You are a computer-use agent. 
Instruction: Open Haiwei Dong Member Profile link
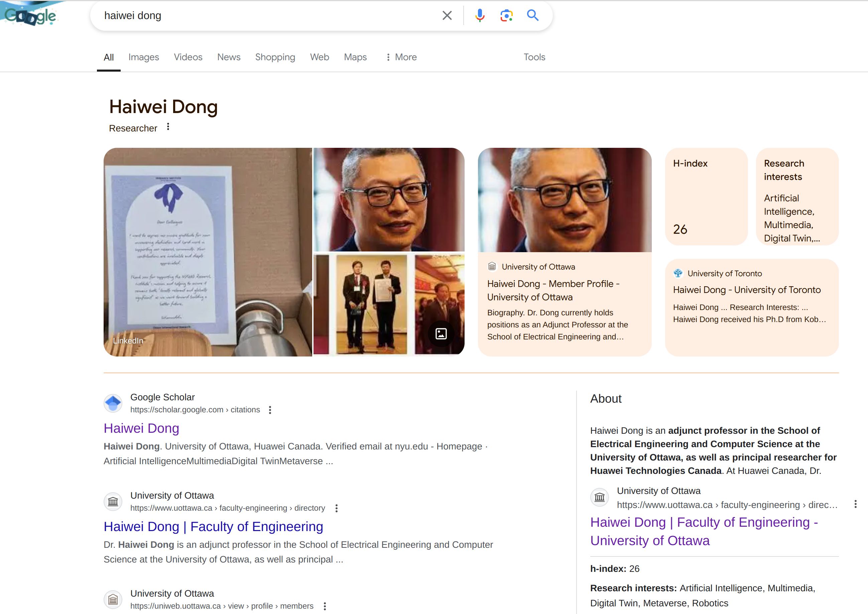pos(553,291)
